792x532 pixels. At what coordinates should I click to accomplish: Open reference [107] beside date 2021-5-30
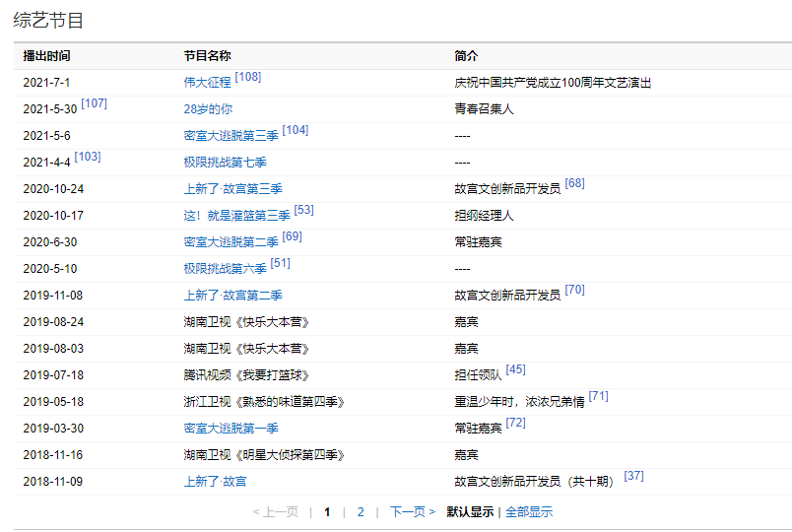point(94,103)
